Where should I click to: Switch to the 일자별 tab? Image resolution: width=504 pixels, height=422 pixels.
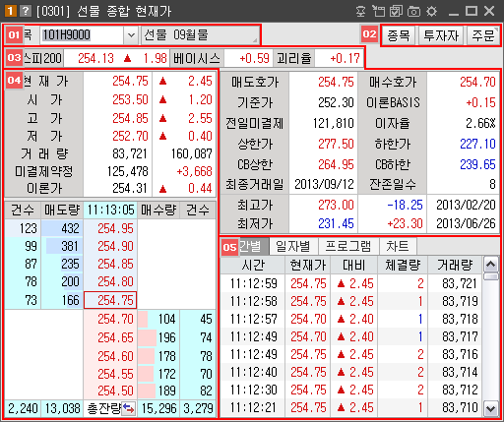click(x=293, y=246)
